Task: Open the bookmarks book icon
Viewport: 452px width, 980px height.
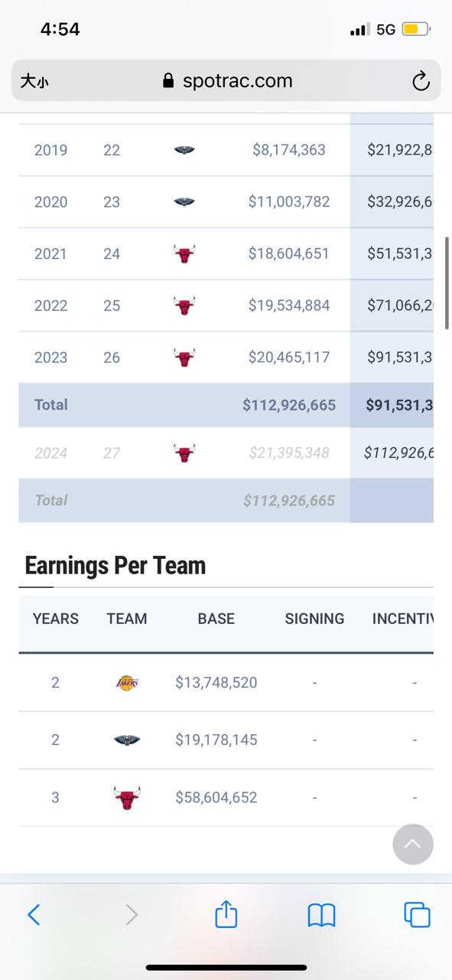Action: 321,915
